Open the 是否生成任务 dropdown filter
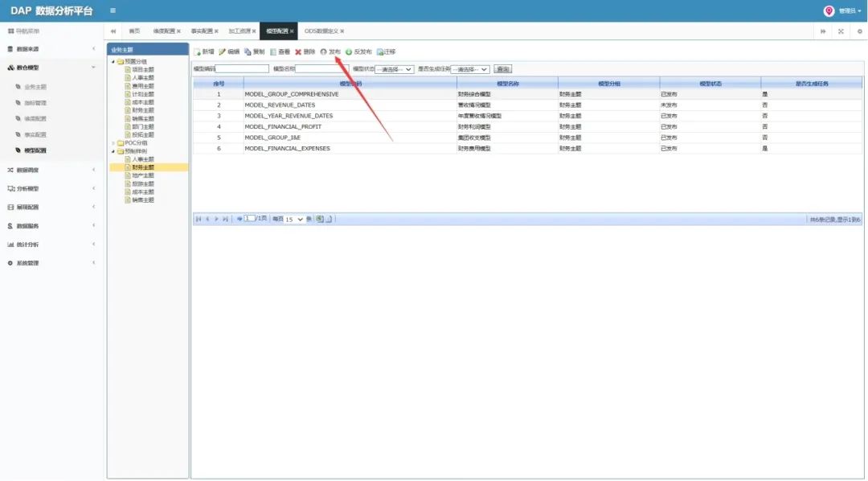This screenshot has height=481, width=868. coord(470,69)
